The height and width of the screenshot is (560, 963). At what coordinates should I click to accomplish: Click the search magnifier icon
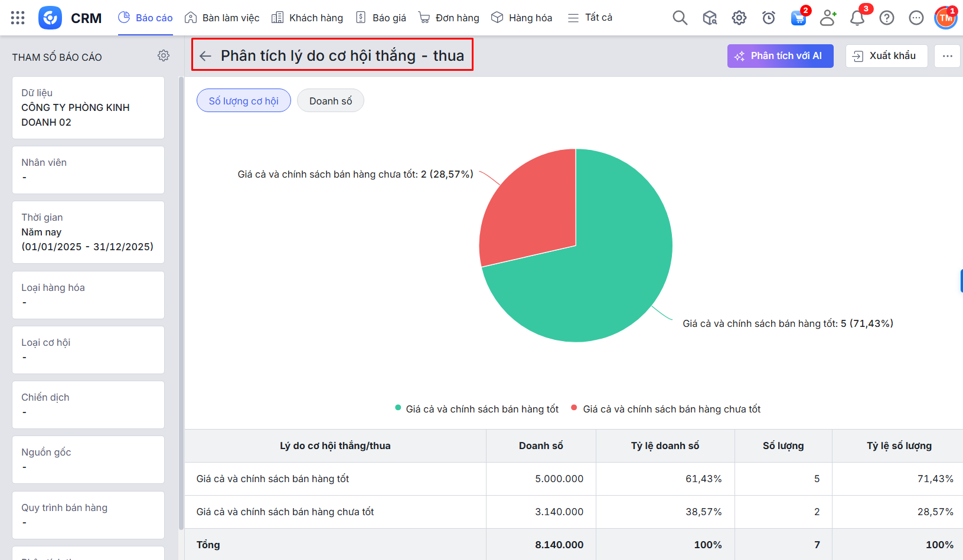click(680, 18)
